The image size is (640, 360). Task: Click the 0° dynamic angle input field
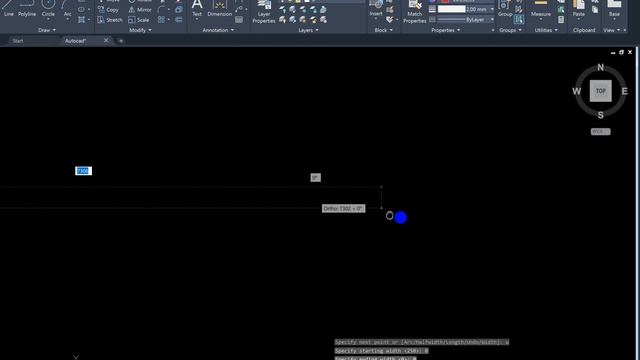click(x=316, y=178)
